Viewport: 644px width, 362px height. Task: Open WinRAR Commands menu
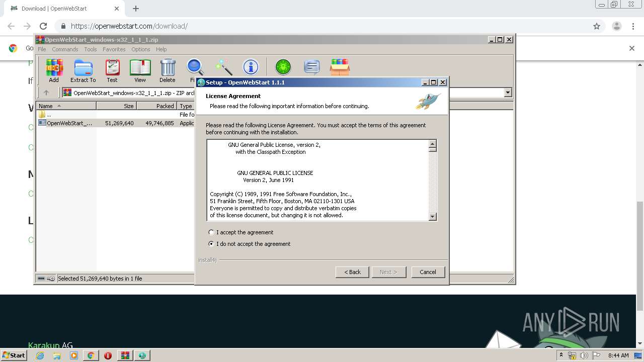click(65, 49)
